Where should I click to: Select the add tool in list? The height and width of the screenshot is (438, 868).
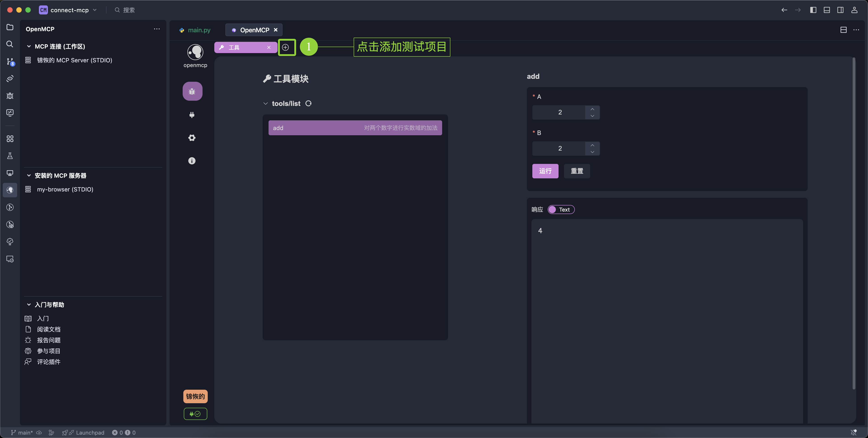coord(355,128)
